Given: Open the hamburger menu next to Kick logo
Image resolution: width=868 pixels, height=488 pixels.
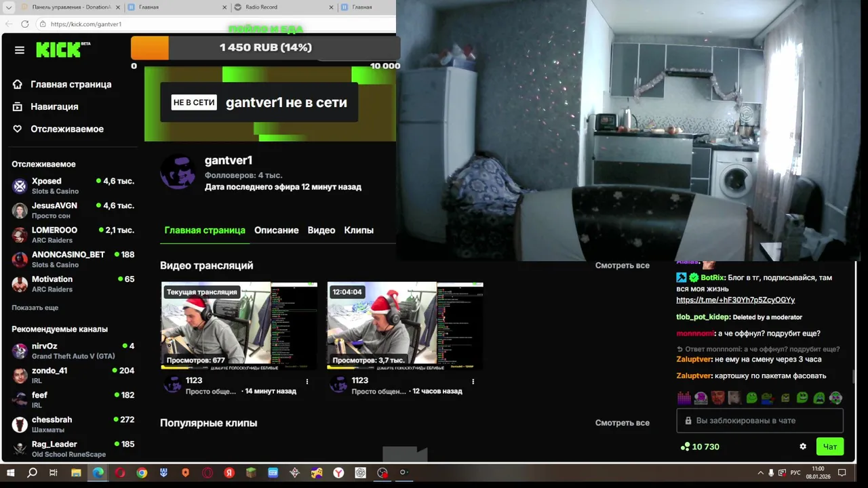Looking at the screenshot, I should coord(20,50).
